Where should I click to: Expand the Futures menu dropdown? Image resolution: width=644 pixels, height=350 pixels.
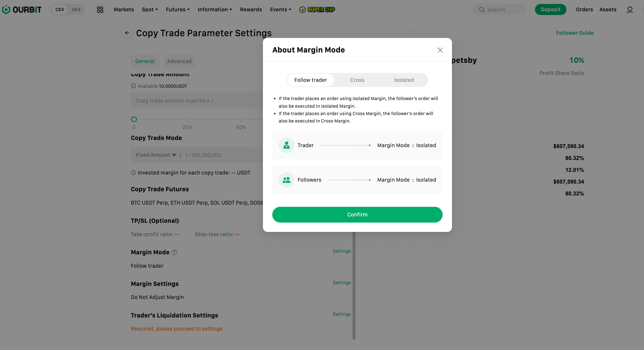(x=178, y=10)
